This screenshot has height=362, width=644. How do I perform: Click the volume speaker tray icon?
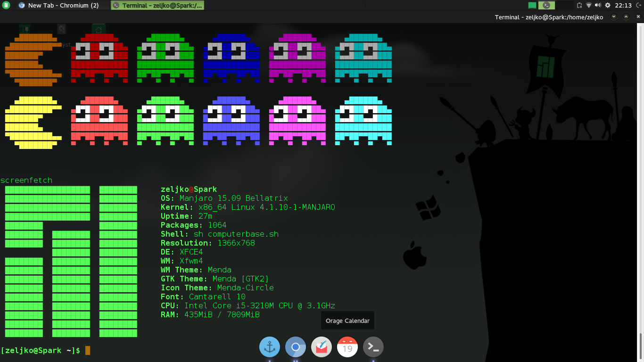coord(598,6)
